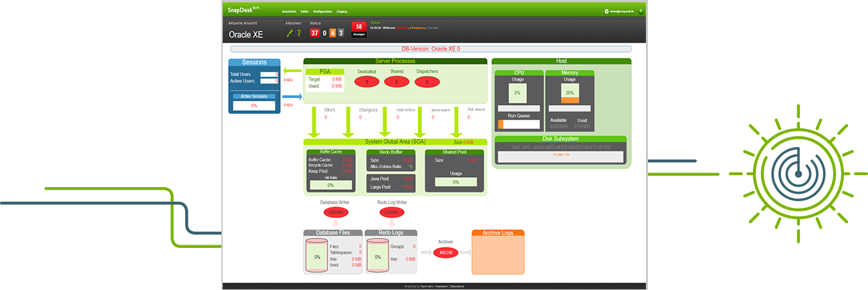This screenshot has height=290, width=868.
Task: Open the Konfiguration menu
Action: coord(322,11)
